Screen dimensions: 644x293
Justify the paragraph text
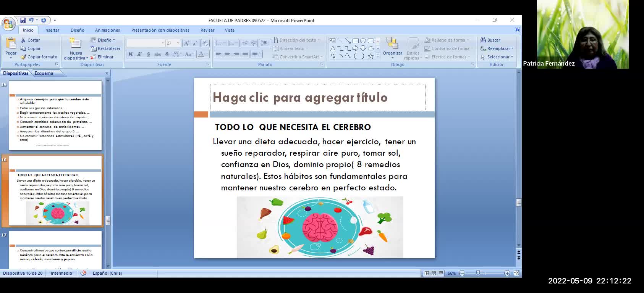pos(245,54)
